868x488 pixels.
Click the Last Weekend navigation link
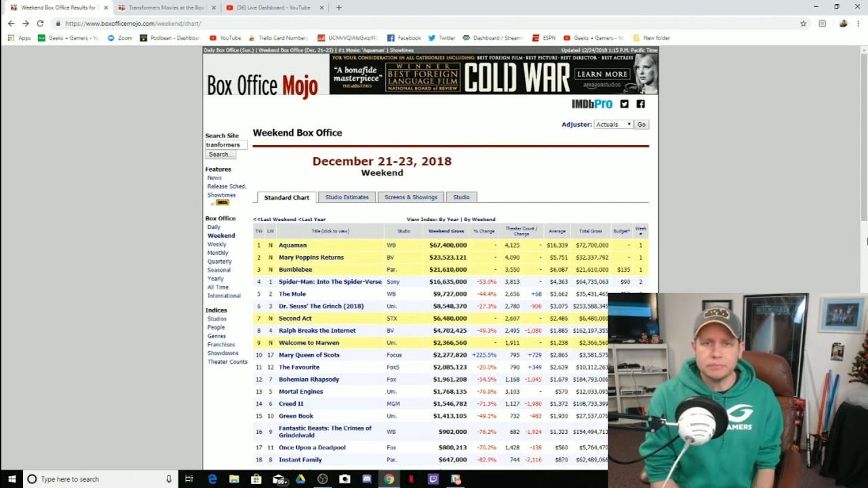point(275,220)
